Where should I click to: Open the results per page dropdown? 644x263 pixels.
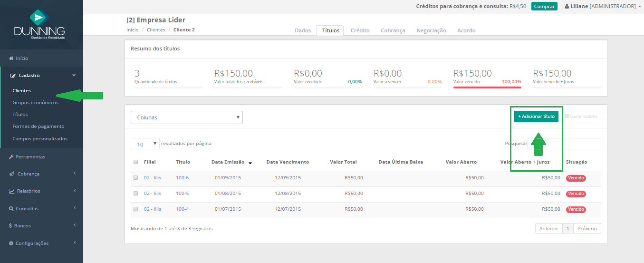[x=145, y=144]
